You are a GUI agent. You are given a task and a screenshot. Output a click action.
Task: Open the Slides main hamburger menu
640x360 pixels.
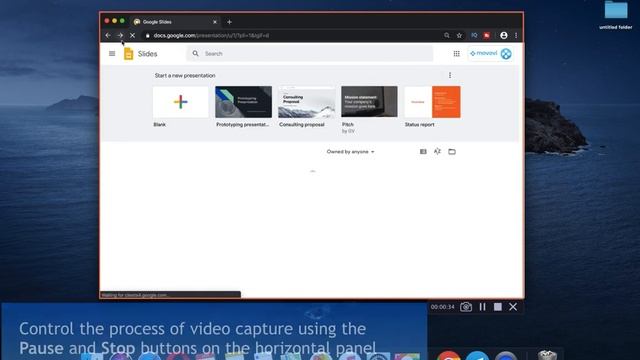[x=112, y=53]
